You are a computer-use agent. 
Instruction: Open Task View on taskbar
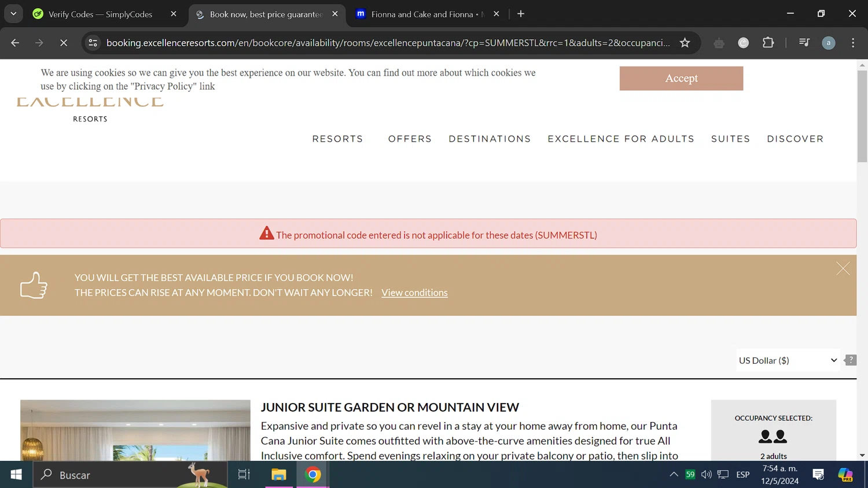coord(244,475)
